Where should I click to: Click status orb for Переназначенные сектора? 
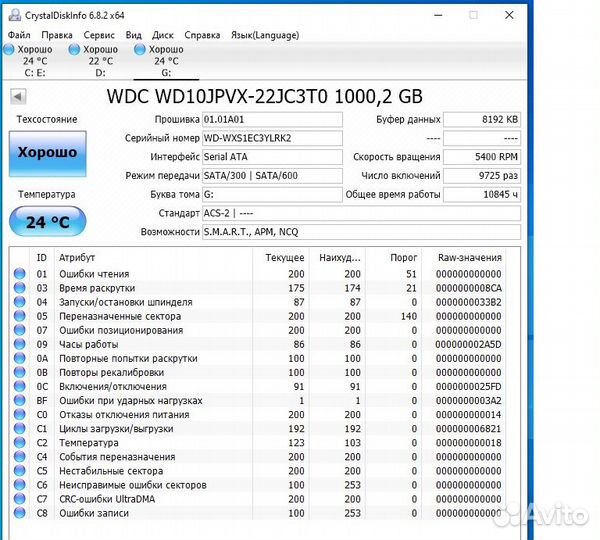[20, 316]
